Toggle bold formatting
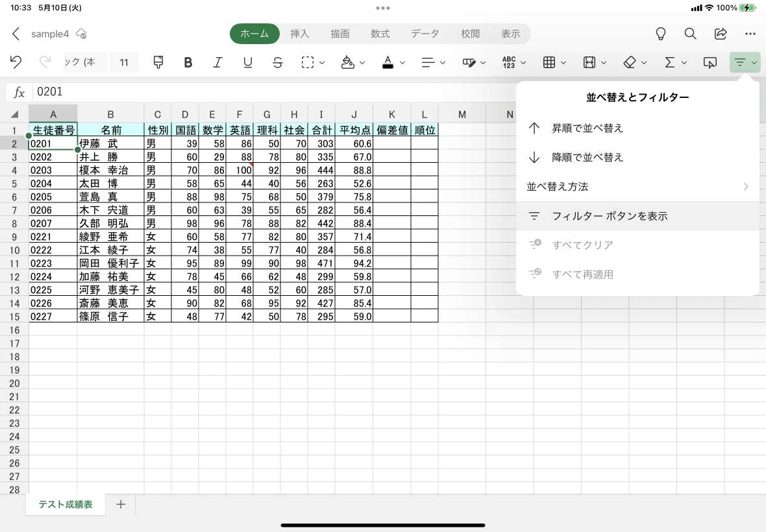This screenshot has width=766, height=532. click(x=188, y=62)
